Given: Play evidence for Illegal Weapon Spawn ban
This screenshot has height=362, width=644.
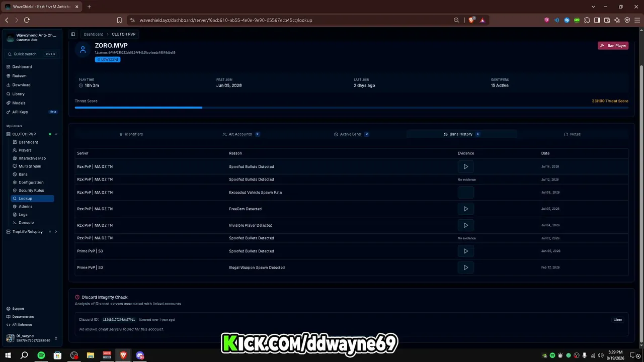Looking at the screenshot, I should [466, 267].
